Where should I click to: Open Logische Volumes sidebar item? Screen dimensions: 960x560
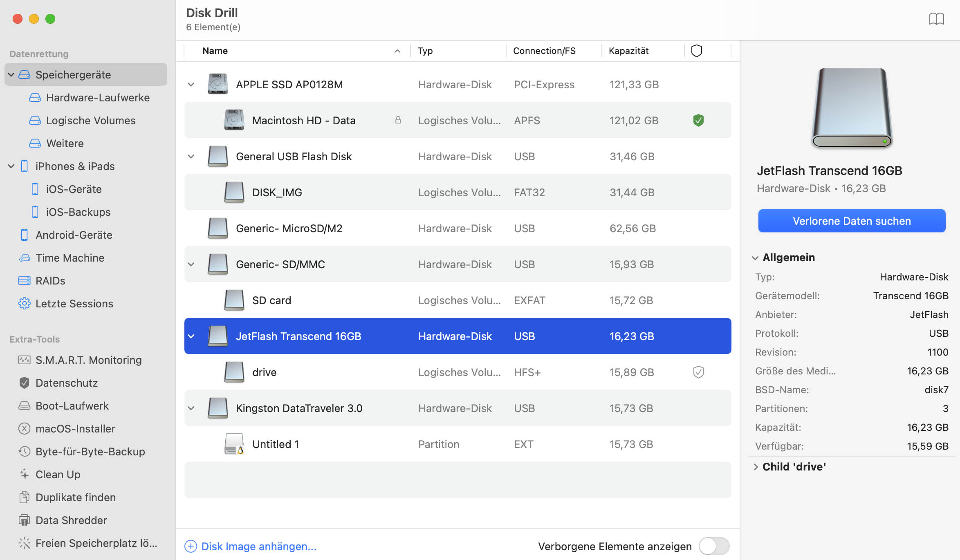point(90,121)
